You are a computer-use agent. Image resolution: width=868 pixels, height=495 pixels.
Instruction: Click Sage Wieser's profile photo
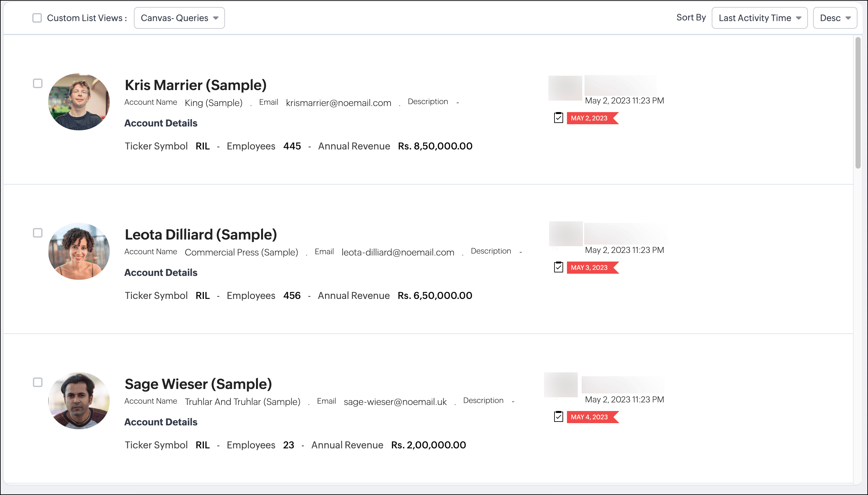click(x=79, y=400)
